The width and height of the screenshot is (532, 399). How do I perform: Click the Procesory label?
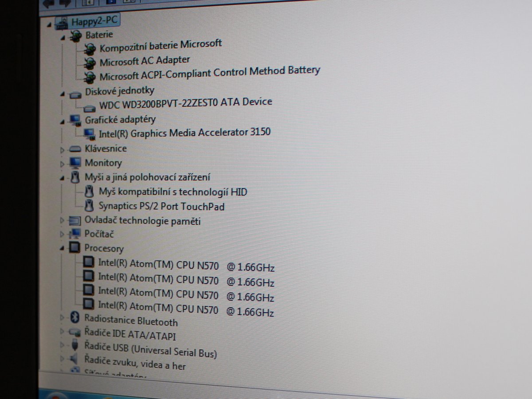[x=104, y=248]
